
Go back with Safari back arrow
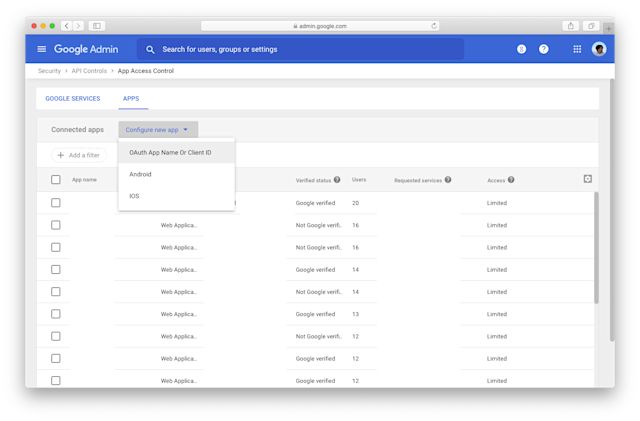(67, 26)
